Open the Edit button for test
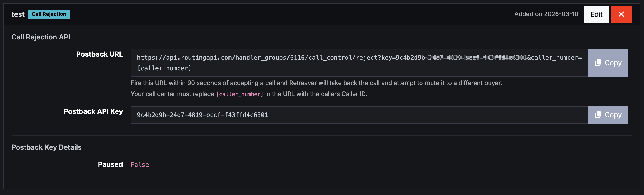 tap(596, 14)
